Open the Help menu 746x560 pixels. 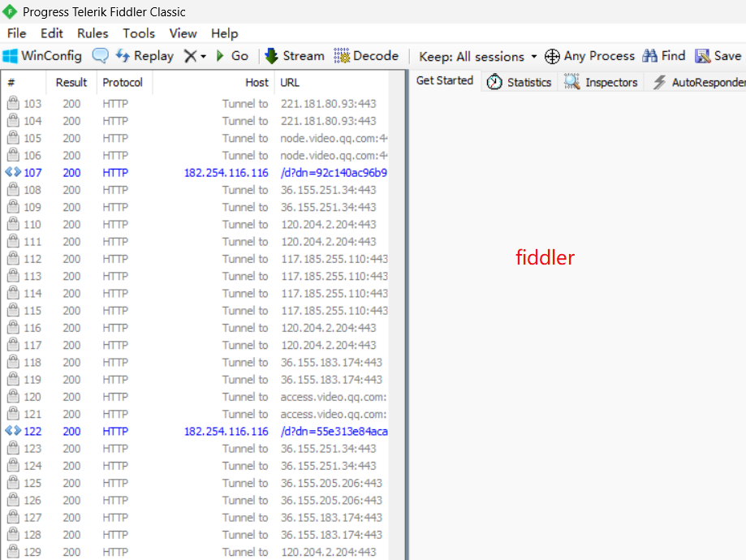coord(225,33)
